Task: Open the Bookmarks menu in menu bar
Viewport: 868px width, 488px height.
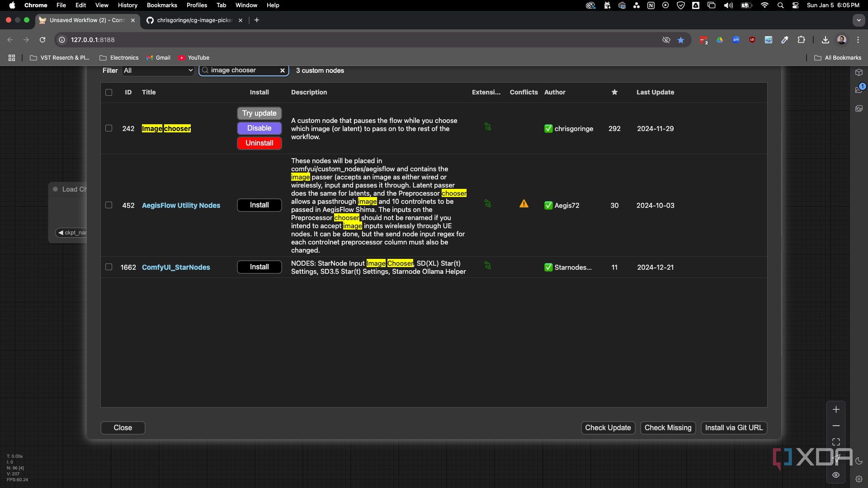Action: (x=162, y=5)
